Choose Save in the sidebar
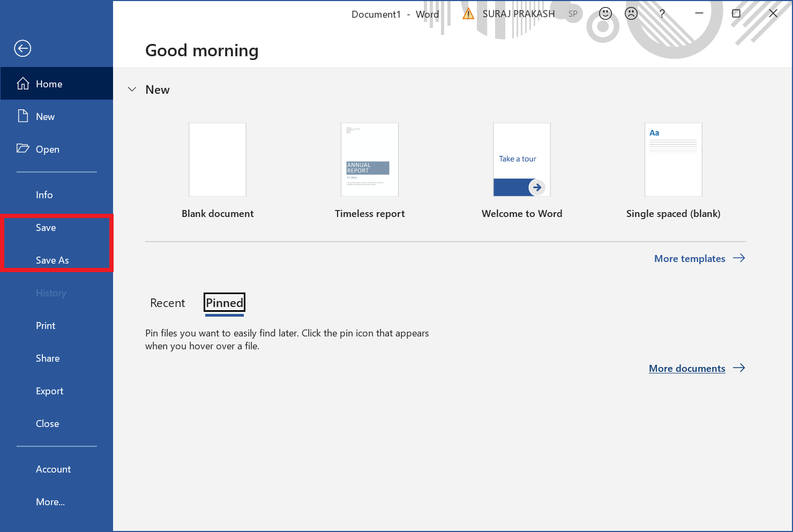This screenshot has height=532, width=793. [46, 228]
